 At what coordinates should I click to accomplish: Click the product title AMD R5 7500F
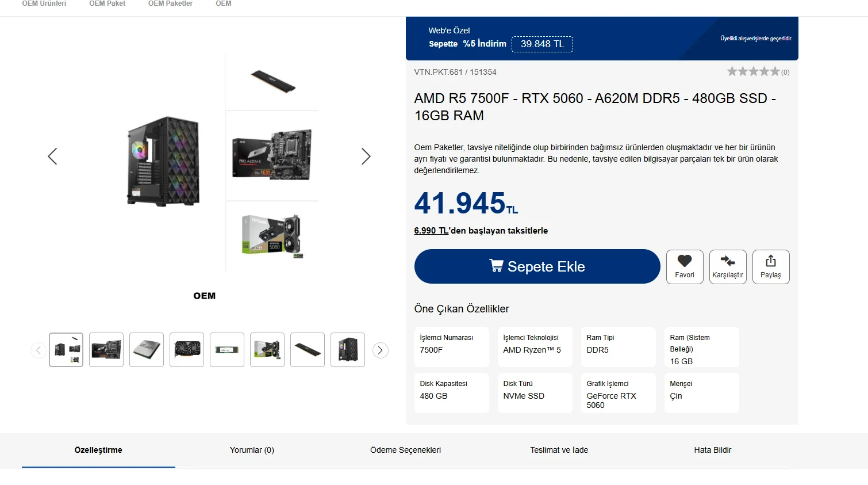tap(595, 107)
